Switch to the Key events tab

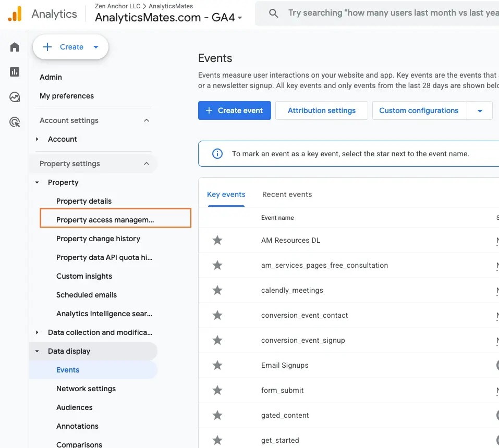[226, 195]
